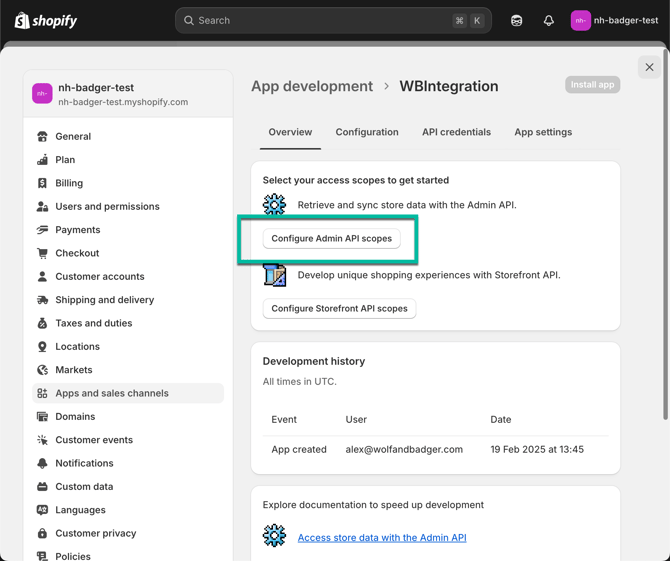
Task: Open the Apps and sales channels section
Action: (x=128, y=393)
